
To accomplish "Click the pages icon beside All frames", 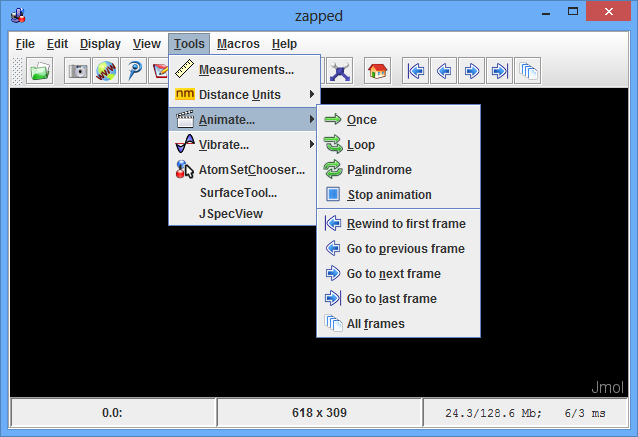I will [x=333, y=323].
